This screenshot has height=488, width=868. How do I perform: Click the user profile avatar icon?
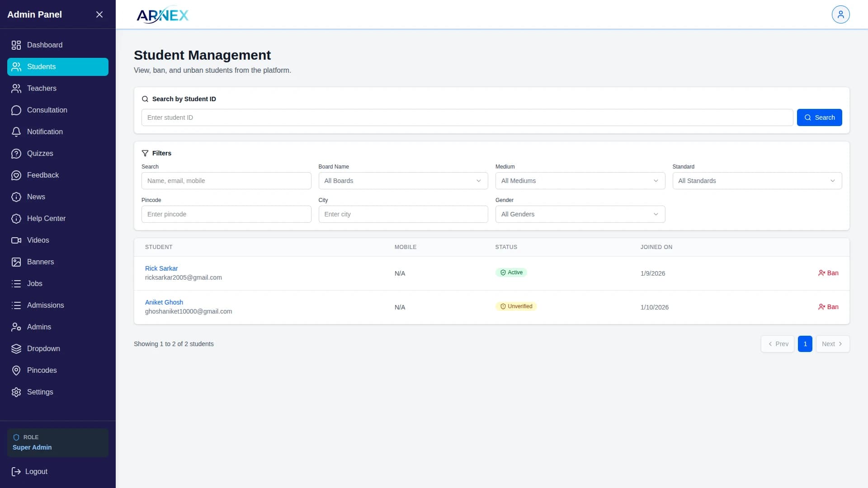(840, 14)
